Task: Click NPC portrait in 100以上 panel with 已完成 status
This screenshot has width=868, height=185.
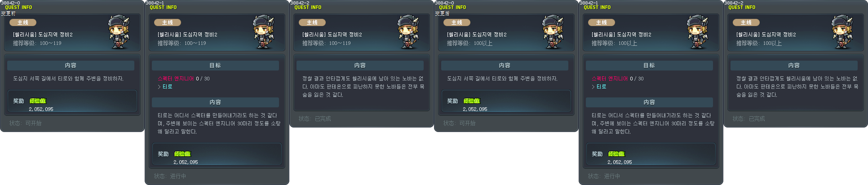Action: (842, 32)
